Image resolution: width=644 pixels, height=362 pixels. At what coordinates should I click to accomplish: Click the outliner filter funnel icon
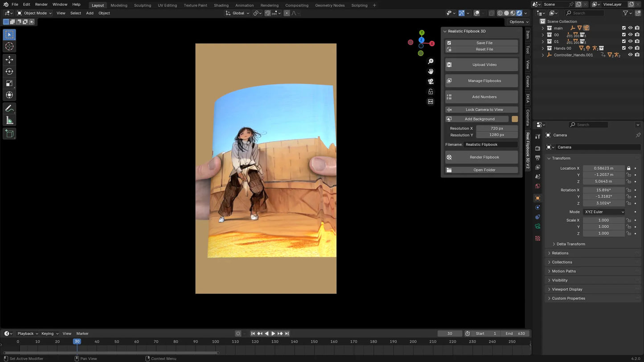(625, 13)
